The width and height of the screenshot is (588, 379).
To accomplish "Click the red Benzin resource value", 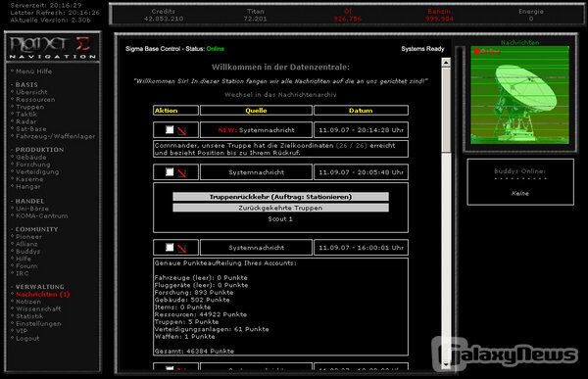I will [x=439, y=19].
